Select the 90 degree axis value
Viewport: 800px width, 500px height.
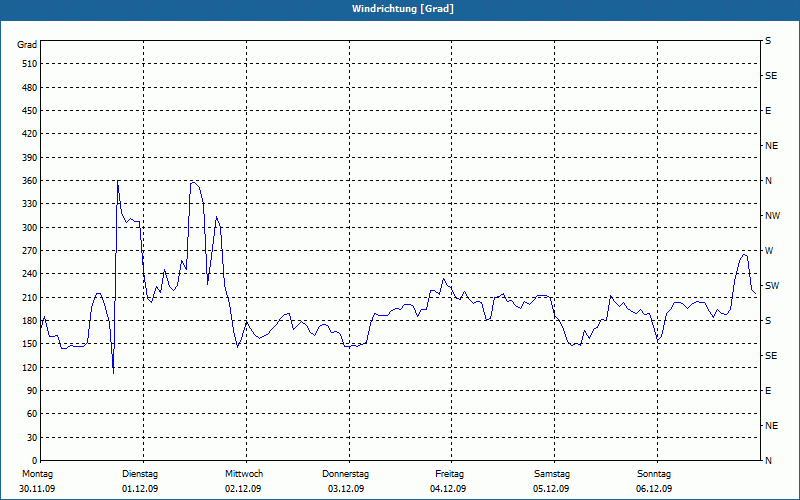[32, 390]
